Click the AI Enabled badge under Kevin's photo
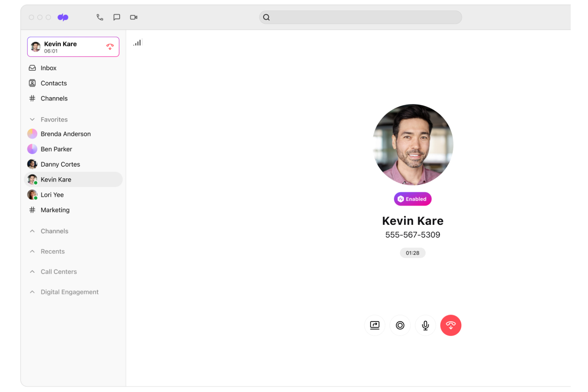Image resolution: width=588 pixels, height=392 pixels. point(412,199)
